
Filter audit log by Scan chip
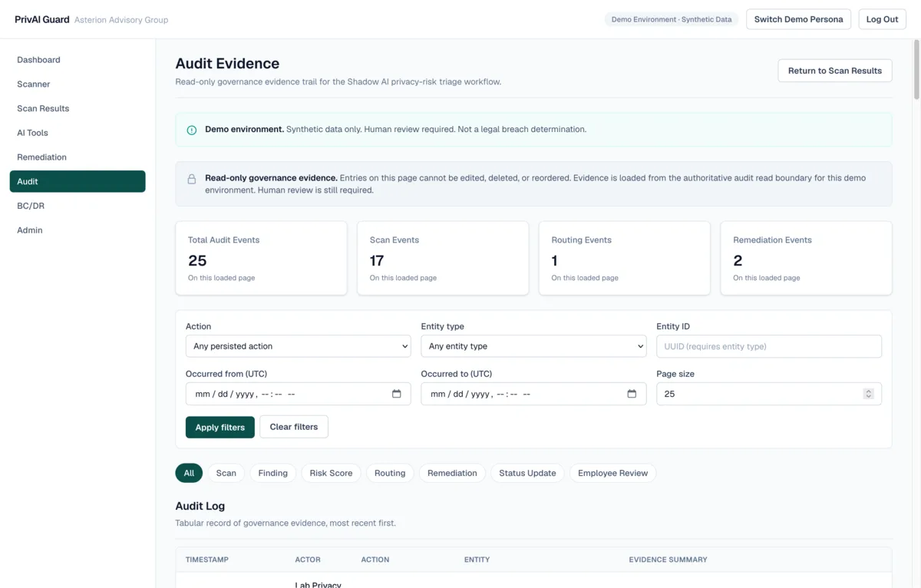pos(226,473)
